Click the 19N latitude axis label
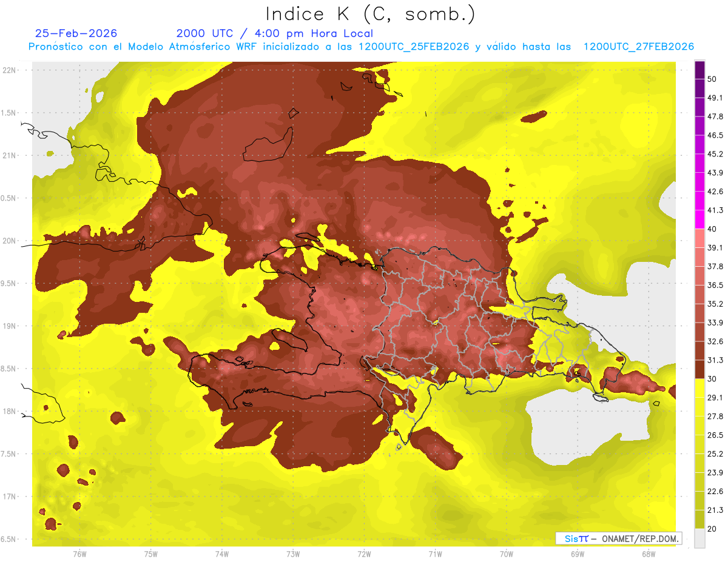 (10, 326)
